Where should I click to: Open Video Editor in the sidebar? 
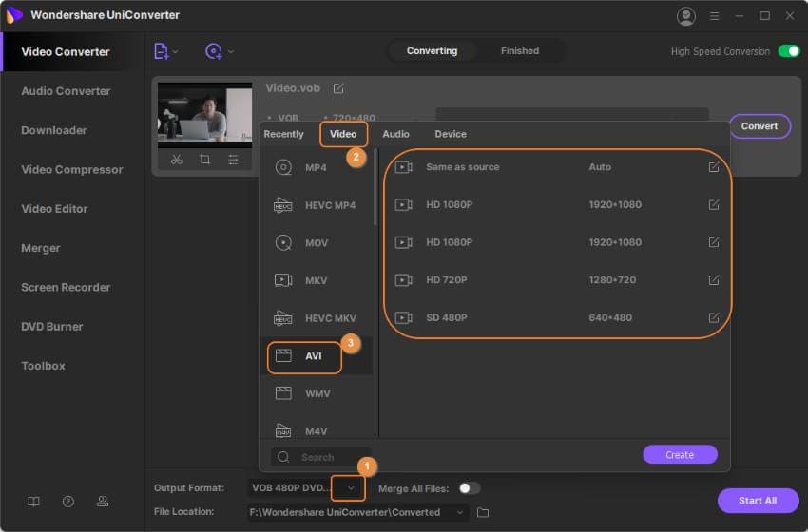(54, 209)
